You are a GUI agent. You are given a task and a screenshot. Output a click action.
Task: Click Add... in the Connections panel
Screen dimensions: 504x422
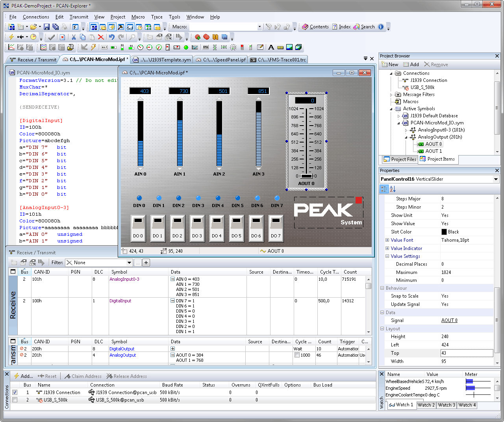23,376
